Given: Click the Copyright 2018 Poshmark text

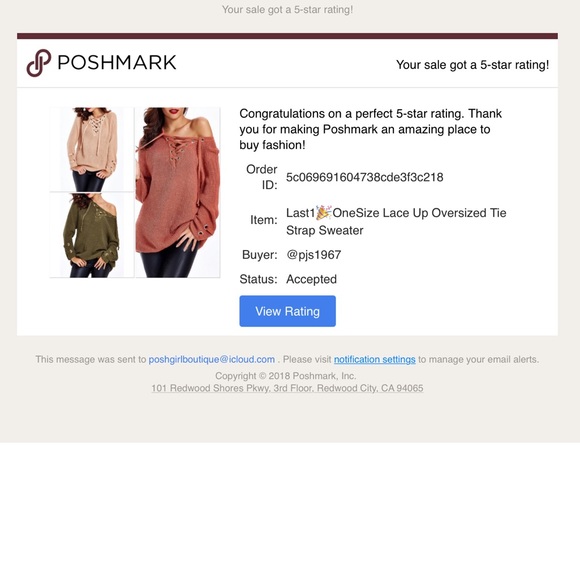Looking at the screenshot, I should tap(286, 376).
